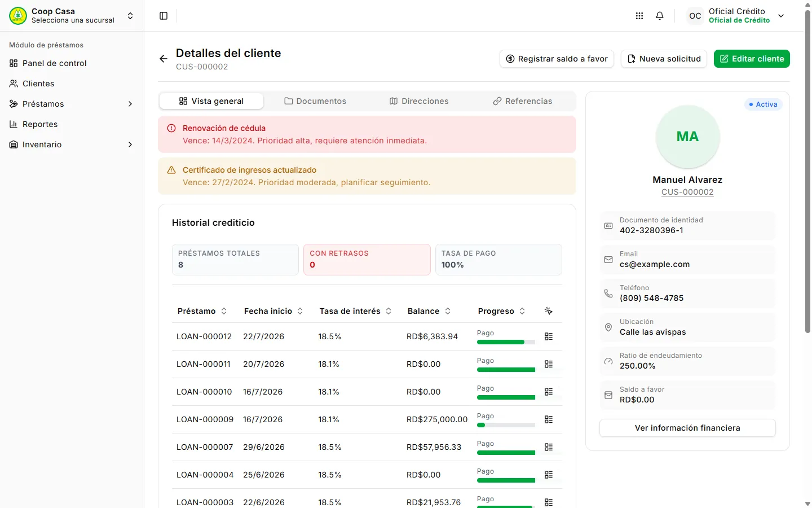
Task: Click the email cs@example.com
Action: point(655,264)
